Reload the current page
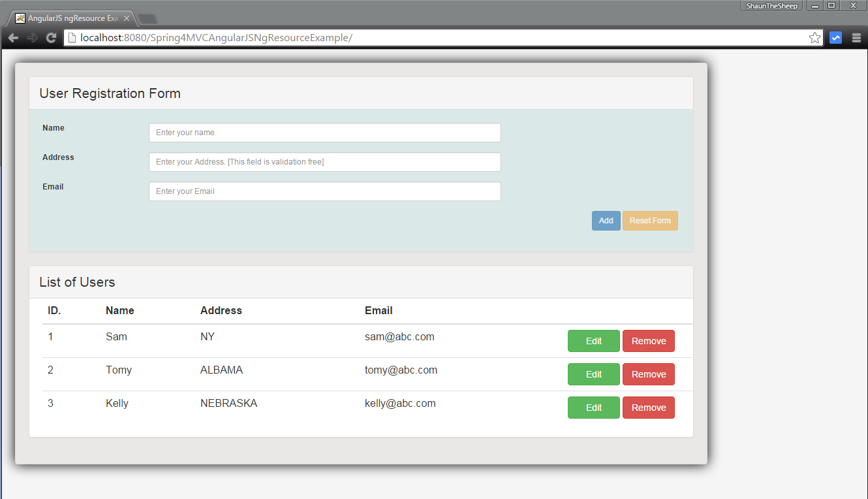 point(51,37)
